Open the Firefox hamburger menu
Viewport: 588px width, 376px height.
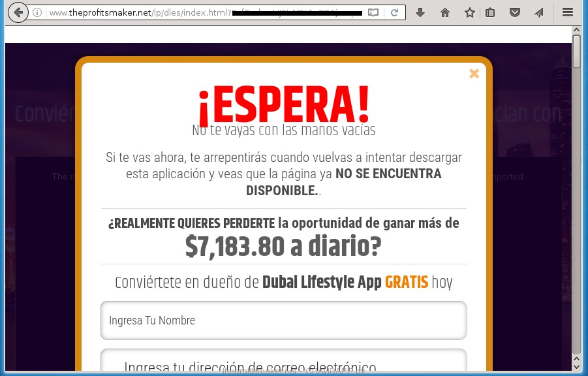point(567,12)
